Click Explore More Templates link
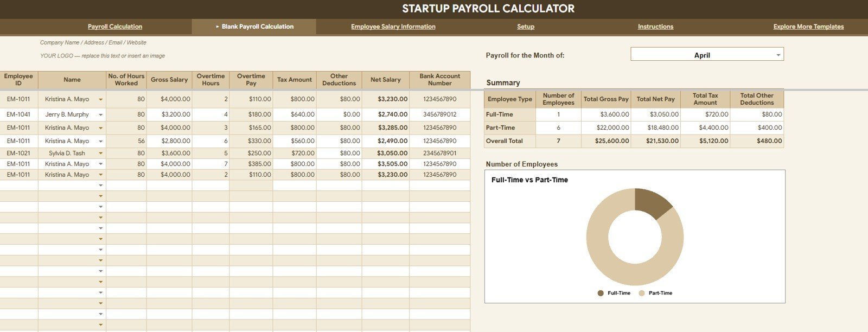 pyautogui.click(x=808, y=27)
